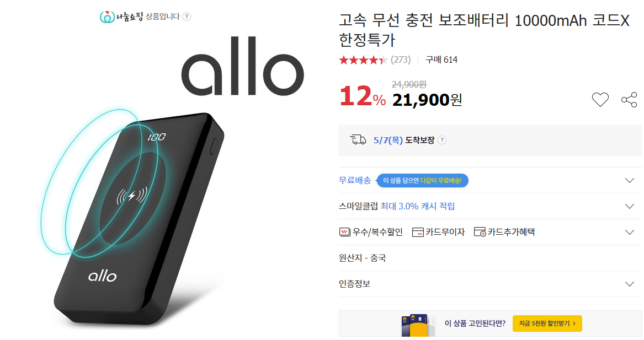Click the 5/7(목) arrival date text
The height and width of the screenshot is (340, 644).
pyautogui.click(x=388, y=141)
